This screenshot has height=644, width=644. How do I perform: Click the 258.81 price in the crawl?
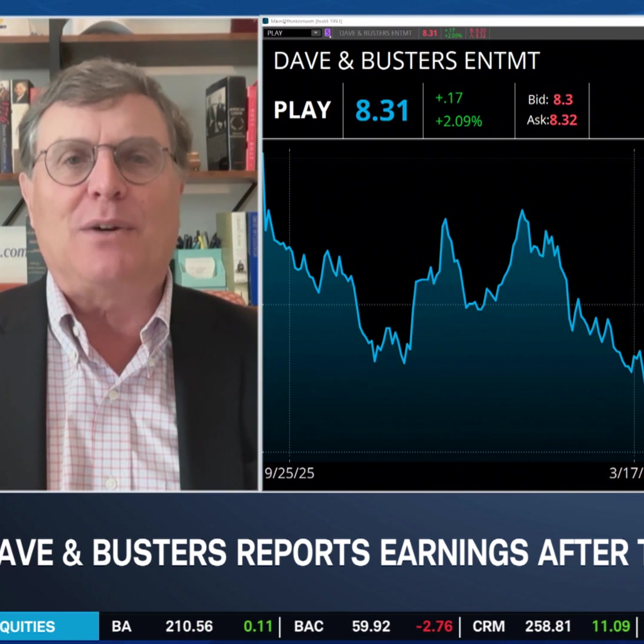pos(548,627)
